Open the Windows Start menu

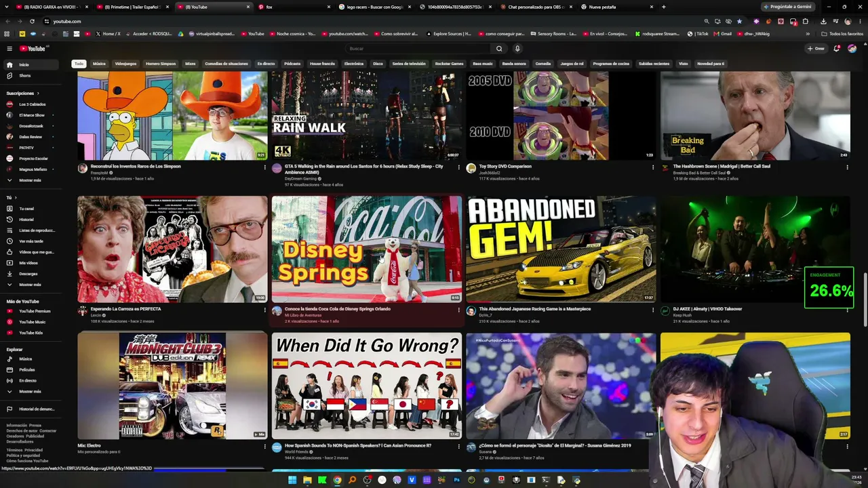click(292, 480)
